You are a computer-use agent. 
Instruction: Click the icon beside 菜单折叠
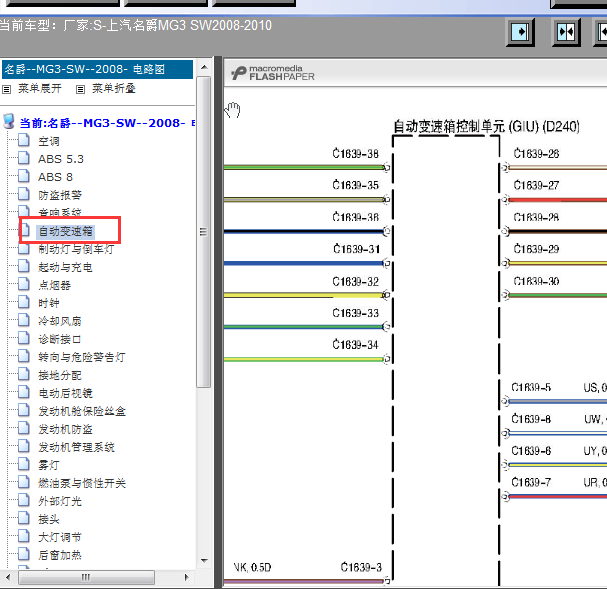click(x=80, y=90)
